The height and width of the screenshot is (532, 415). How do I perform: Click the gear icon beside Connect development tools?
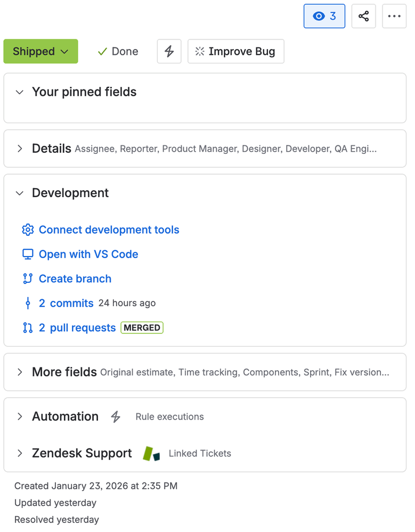28,230
